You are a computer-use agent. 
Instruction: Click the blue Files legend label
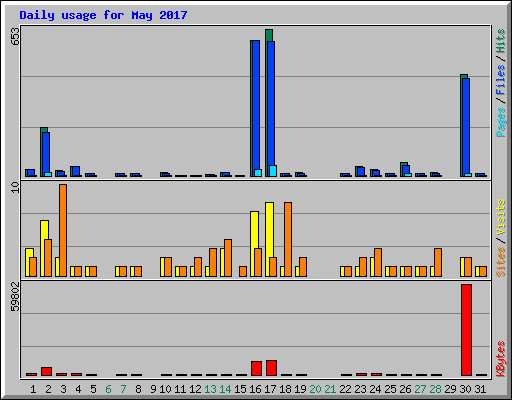click(x=501, y=80)
